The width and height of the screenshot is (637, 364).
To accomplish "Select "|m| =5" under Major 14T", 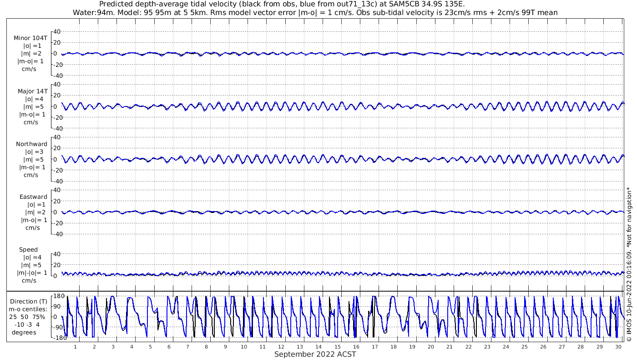I will [34, 106].
